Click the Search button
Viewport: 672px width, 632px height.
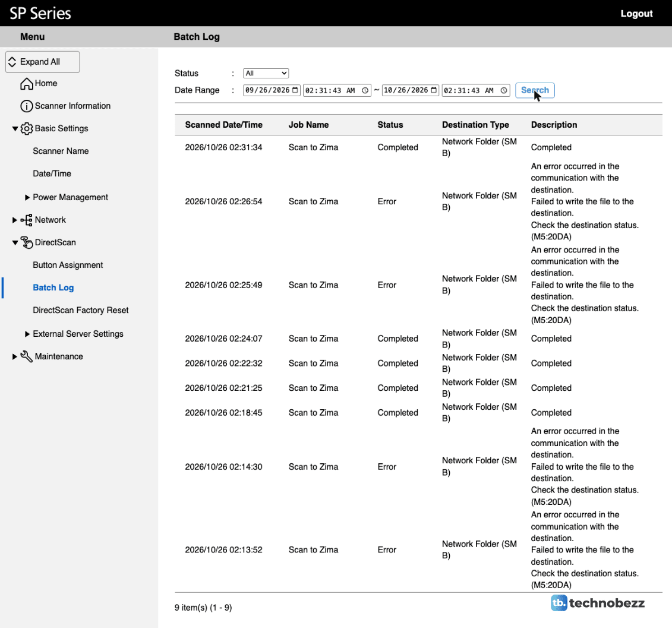[535, 90]
